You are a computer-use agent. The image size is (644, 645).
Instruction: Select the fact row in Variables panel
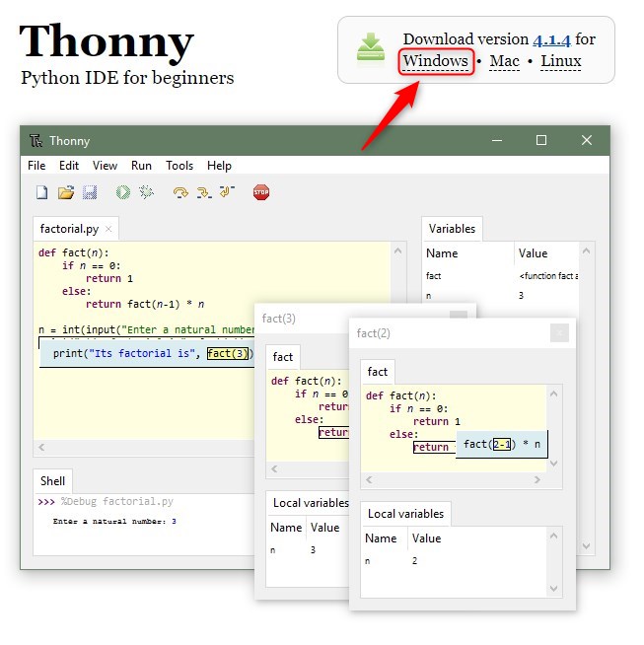(x=501, y=276)
